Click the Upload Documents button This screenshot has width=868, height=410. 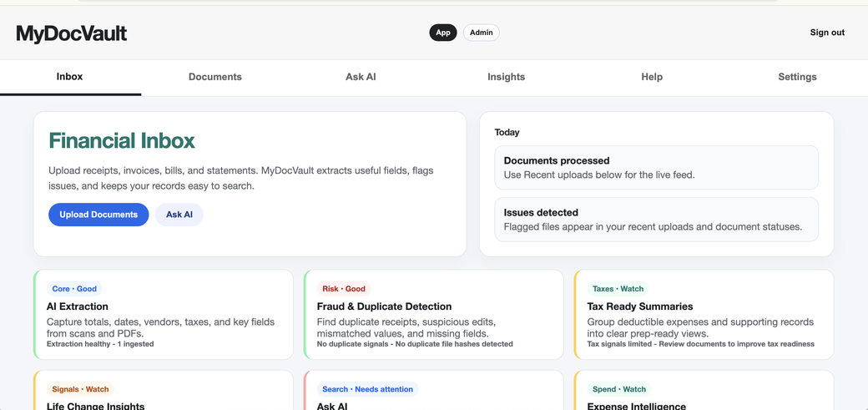98,215
